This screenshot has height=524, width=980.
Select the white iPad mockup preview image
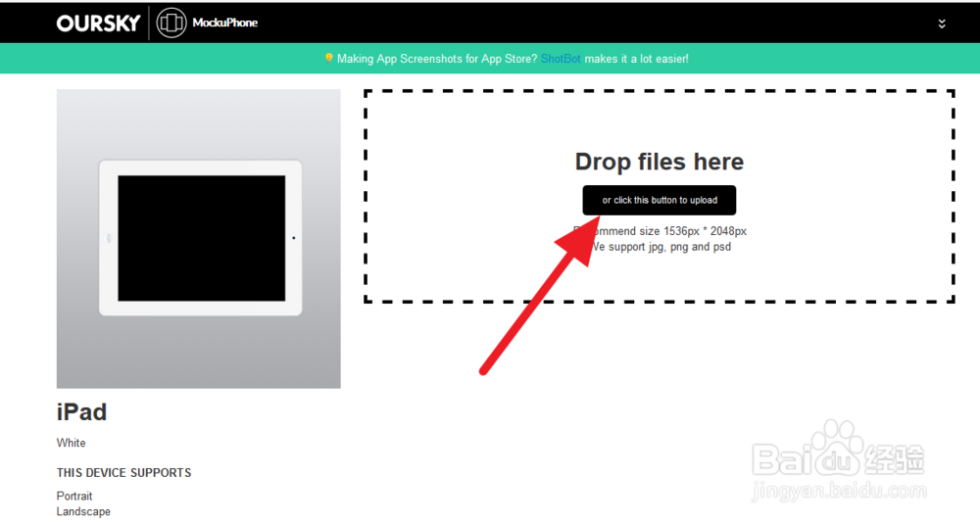click(199, 239)
